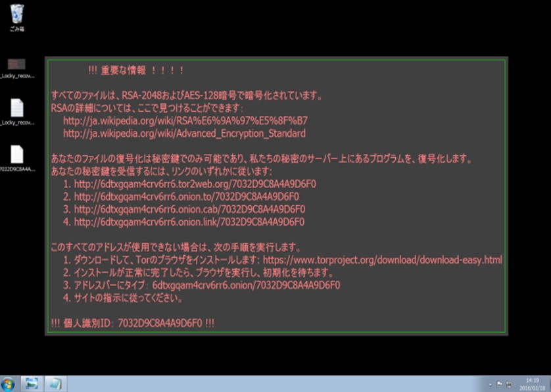This screenshot has width=551, height=392.
Task: Select the _Locky_recov image file icon
Action: 17,68
